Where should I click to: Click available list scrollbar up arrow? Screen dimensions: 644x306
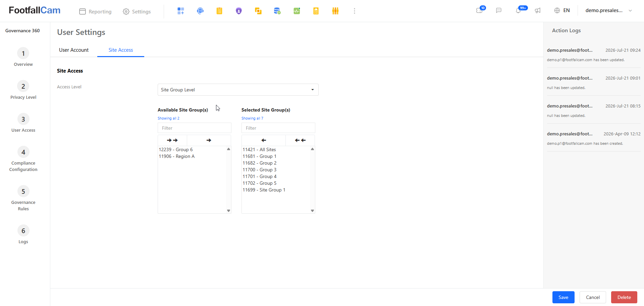[x=228, y=149]
